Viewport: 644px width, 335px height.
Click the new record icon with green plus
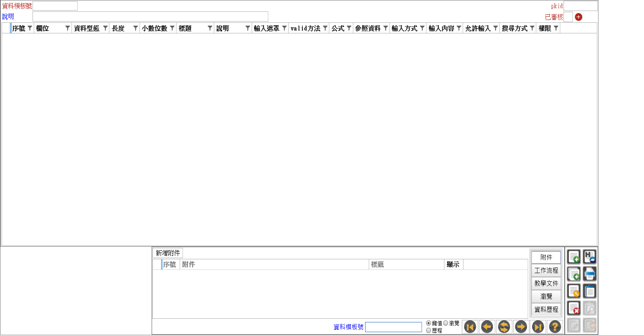(574, 257)
